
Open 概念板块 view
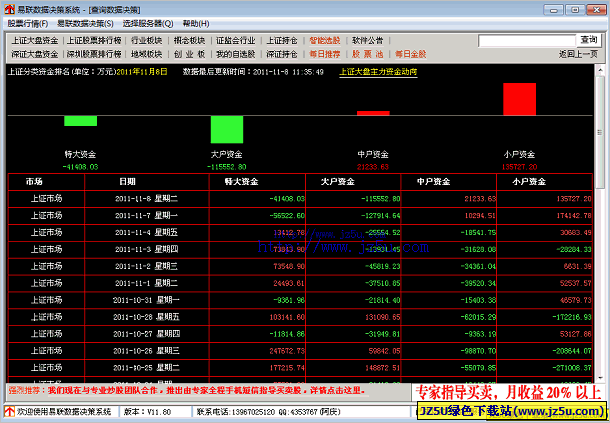click(x=189, y=40)
